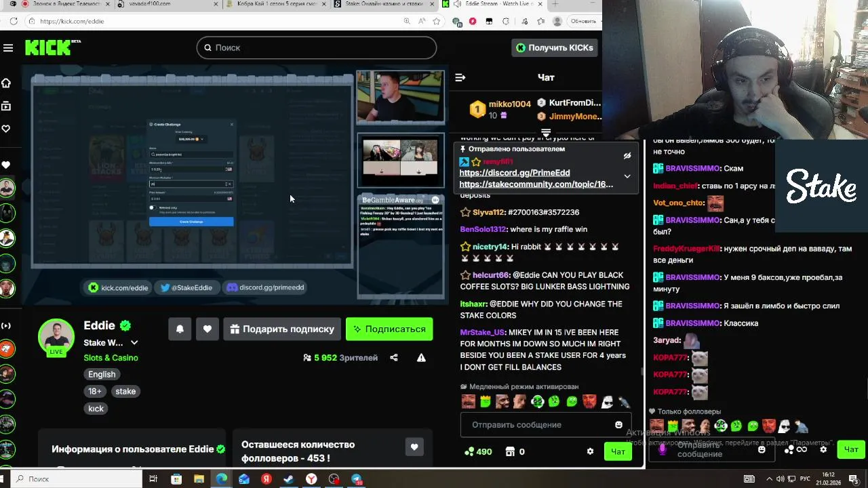This screenshot has height=488, width=868.
Task: Insert the first face emote in Kick chat
Action: pyautogui.click(x=469, y=402)
